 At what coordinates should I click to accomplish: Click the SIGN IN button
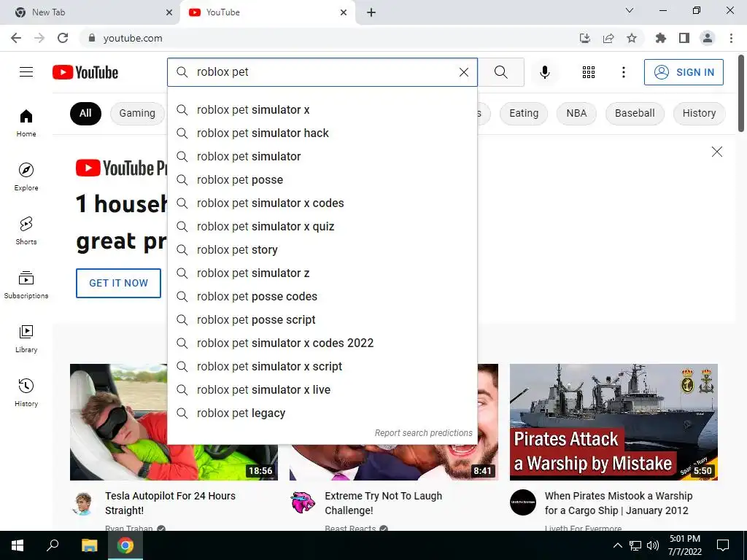tap(684, 72)
